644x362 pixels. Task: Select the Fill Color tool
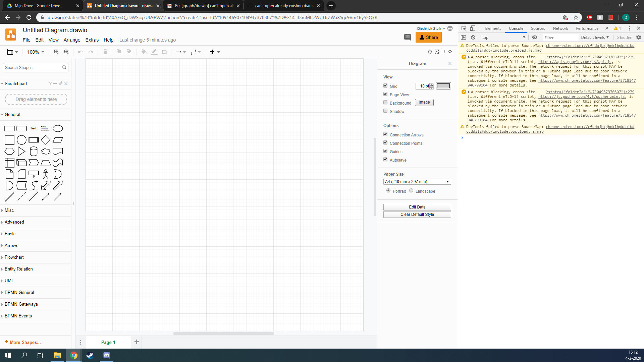[x=144, y=52]
